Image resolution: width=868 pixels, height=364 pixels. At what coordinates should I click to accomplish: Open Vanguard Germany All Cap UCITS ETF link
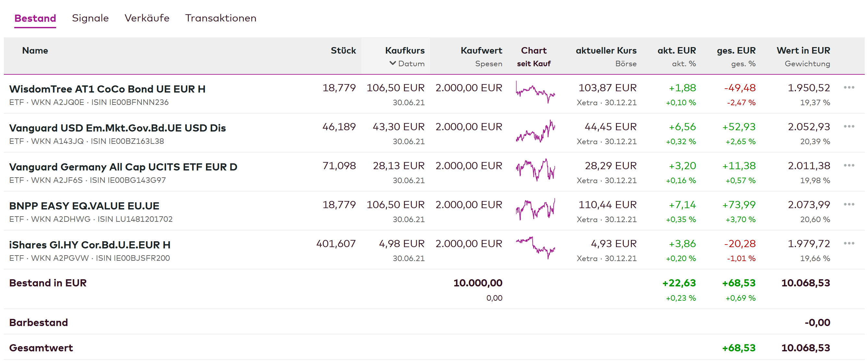123,167
